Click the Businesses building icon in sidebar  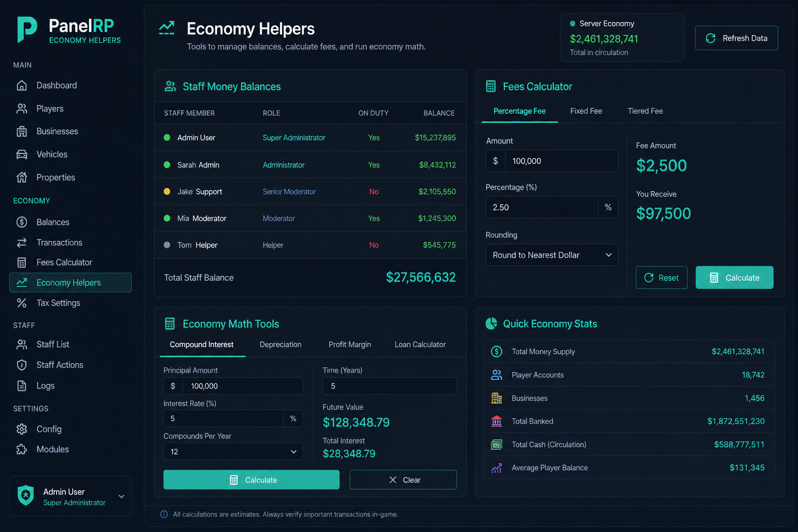click(22, 131)
